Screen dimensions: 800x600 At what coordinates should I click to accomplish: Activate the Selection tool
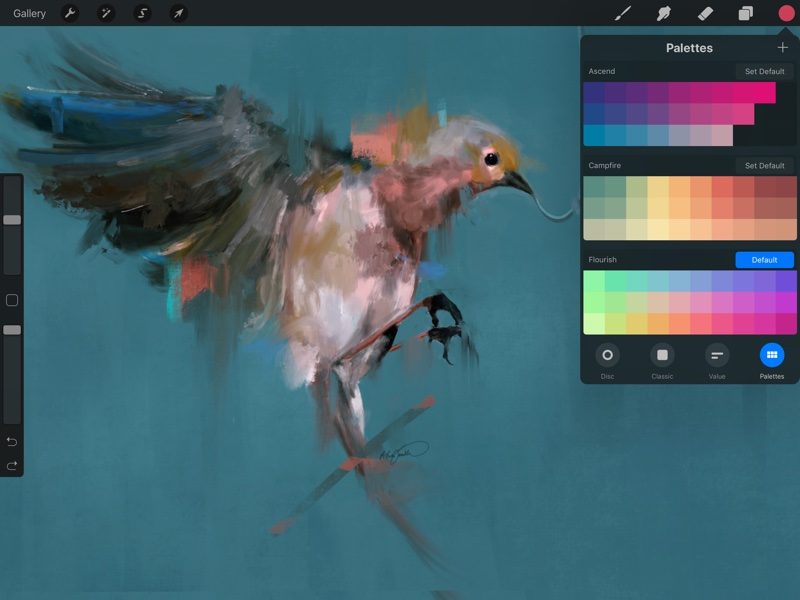coord(140,13)
